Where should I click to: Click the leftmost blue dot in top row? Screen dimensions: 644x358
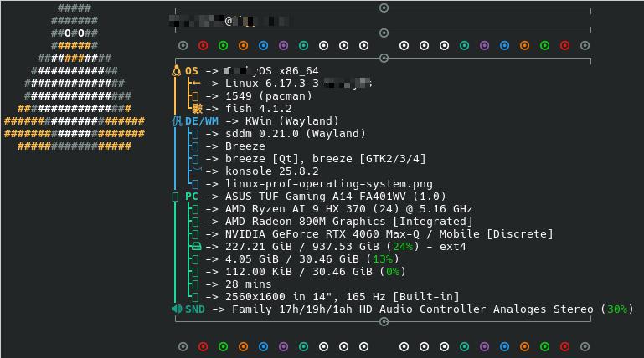point(264,45)
